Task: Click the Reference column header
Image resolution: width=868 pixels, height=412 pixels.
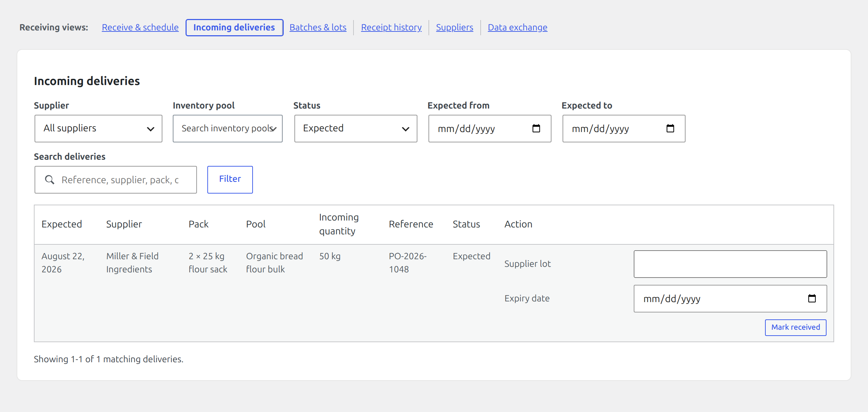Action: coord(411,224)
